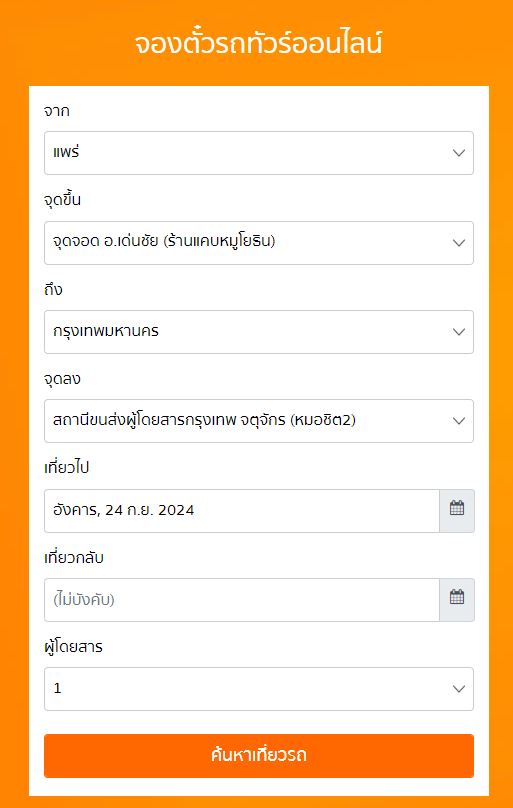Click the ผู้โดยสาร field label
513x808 pixels.
pos(73,647)
